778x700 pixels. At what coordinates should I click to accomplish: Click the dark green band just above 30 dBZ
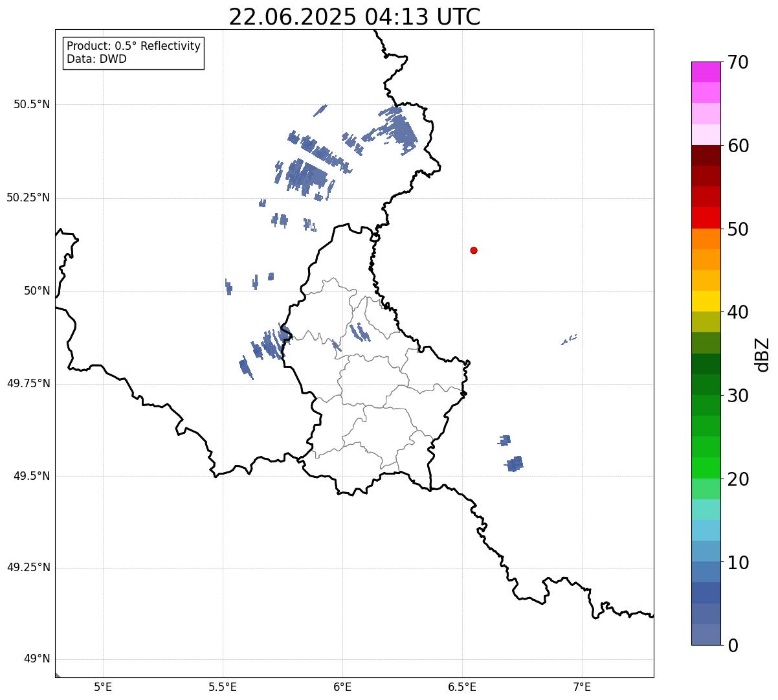coord(706,385)
